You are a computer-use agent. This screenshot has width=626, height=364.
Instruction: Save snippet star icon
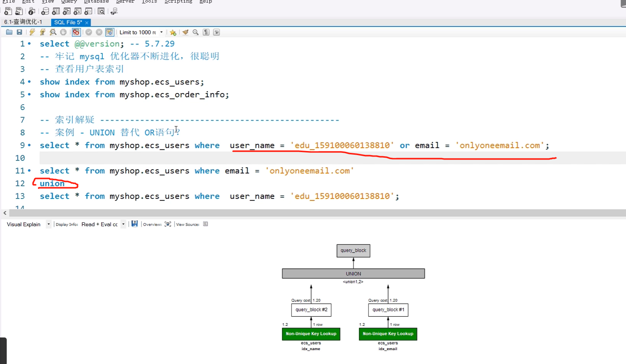(173, 33)
